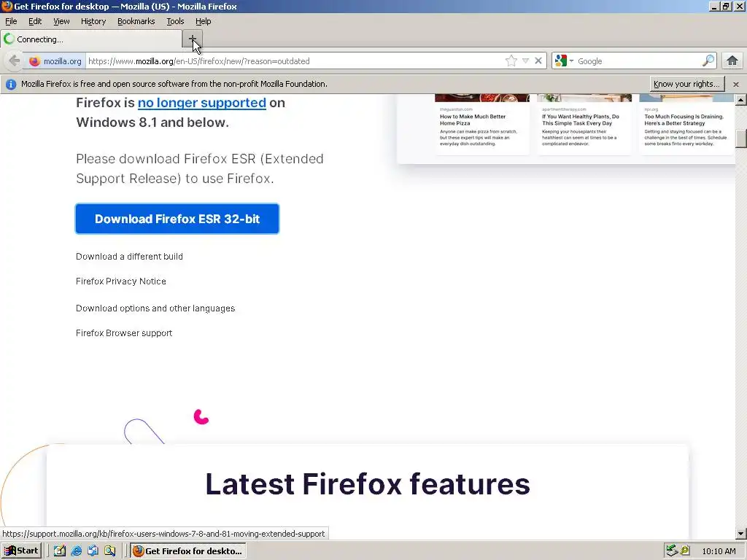Click the 10:10 AM clock
Screen dimensions: 747x560
(x=719, y=551)
